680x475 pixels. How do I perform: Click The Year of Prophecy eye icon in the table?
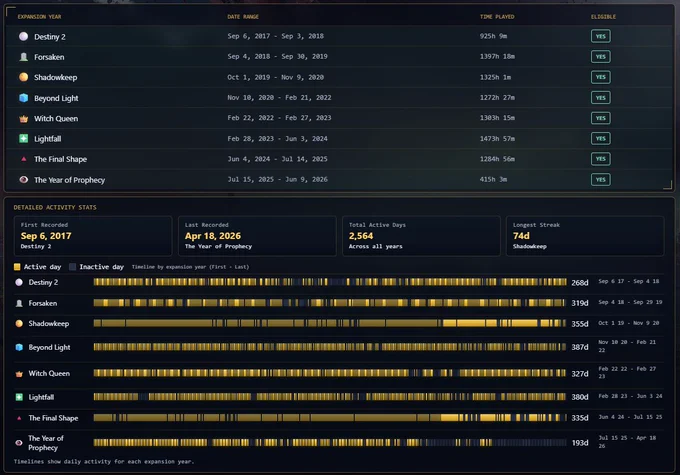(x=23, y=180)
